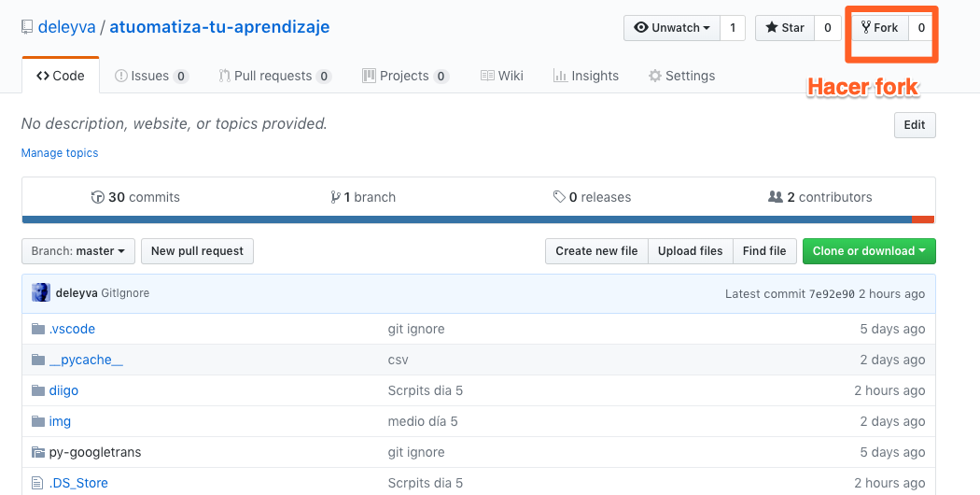Click deleyva's avatar in latest commit
Viewport: 980px width, 495px height.
[x=41, y=293]
